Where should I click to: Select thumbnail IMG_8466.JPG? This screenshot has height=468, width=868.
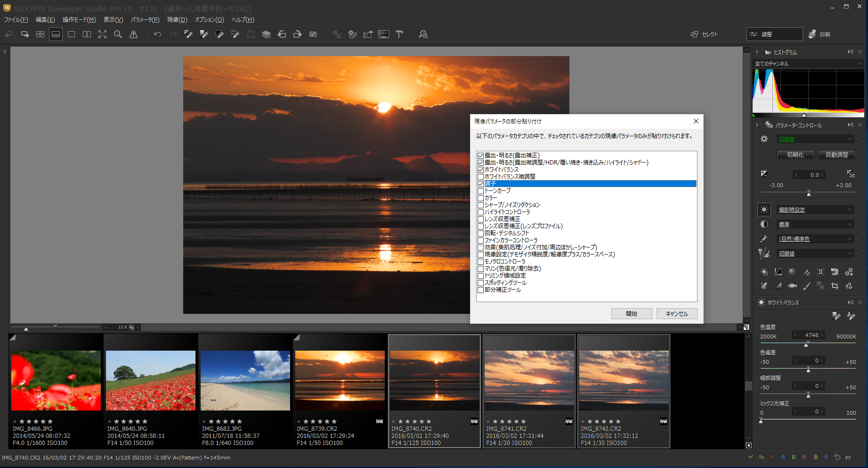[x=56, y=391]
